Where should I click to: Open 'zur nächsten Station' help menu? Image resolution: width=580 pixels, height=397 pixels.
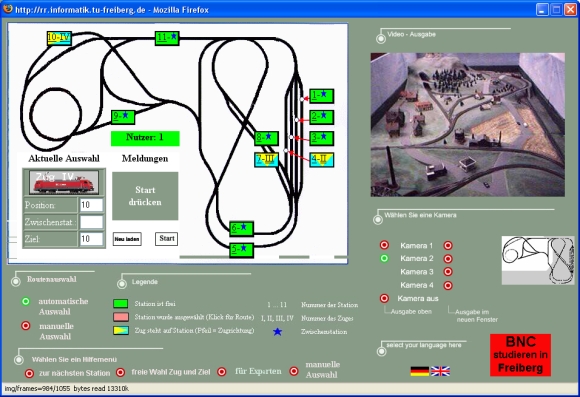[29, 373]
